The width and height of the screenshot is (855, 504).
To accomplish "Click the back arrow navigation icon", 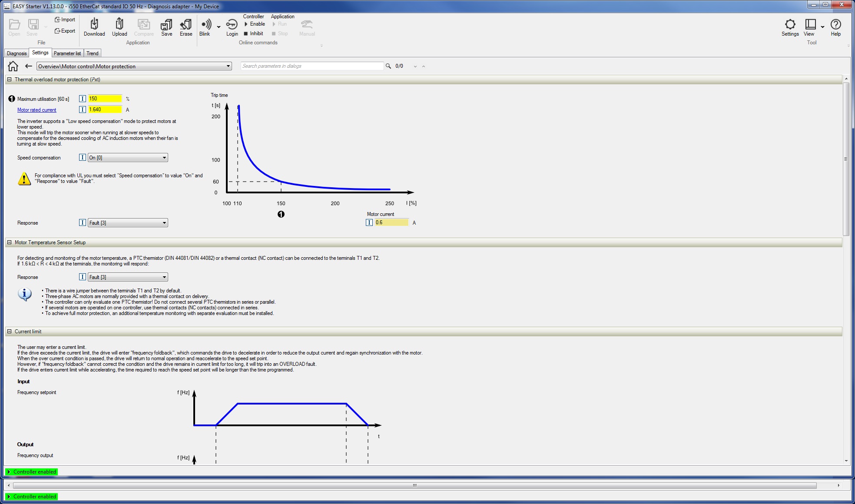I will pos(29,66).
